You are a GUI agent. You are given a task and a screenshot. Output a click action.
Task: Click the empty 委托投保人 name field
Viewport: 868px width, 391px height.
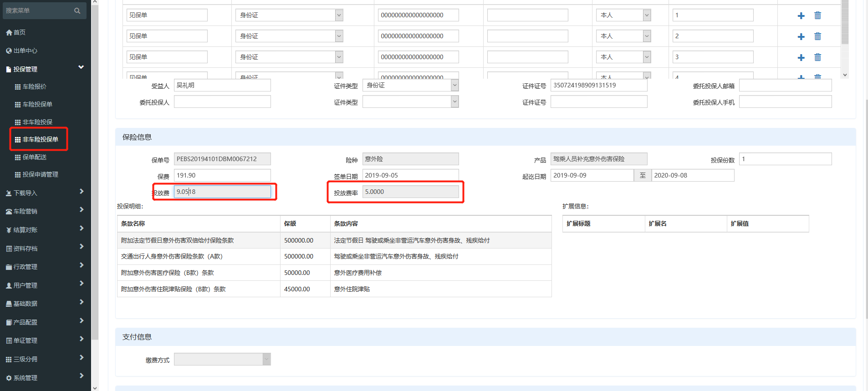pyautogui.click(x=222, y=102)
